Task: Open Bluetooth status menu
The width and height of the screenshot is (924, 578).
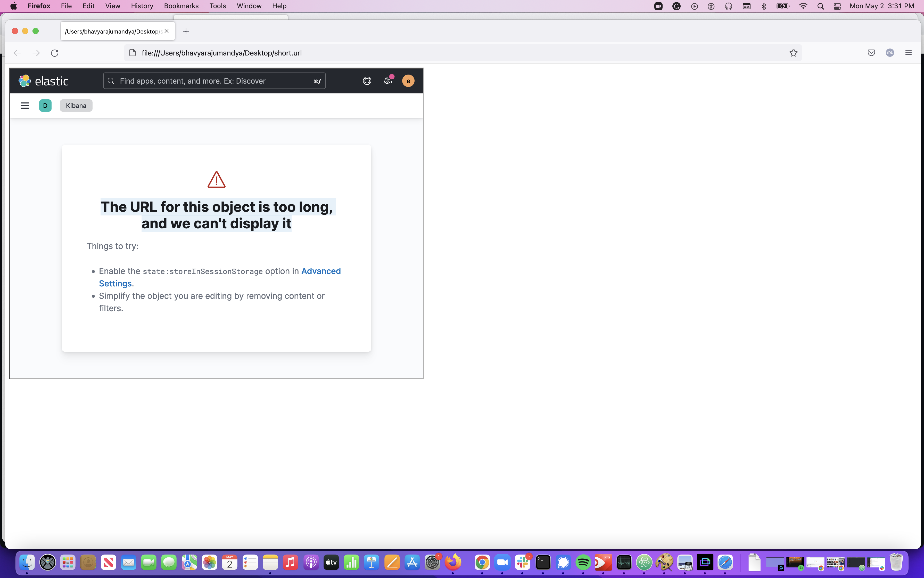Action: pos(764,6)
